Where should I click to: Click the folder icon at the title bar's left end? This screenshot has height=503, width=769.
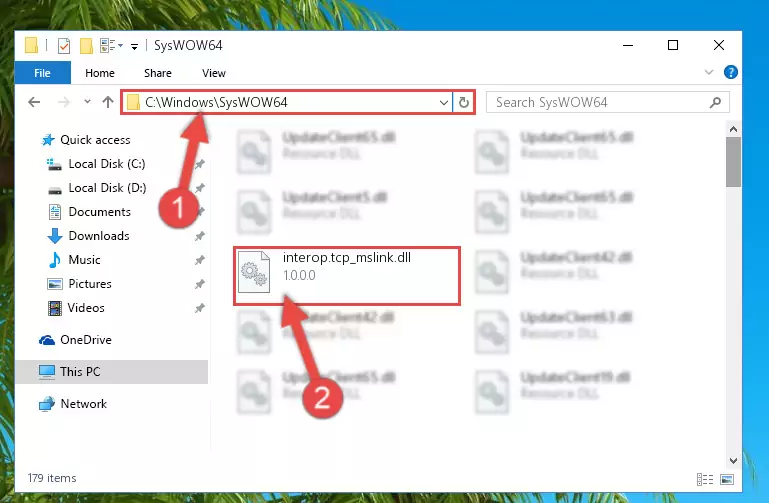pyautogui.click(x=31, y=45)
